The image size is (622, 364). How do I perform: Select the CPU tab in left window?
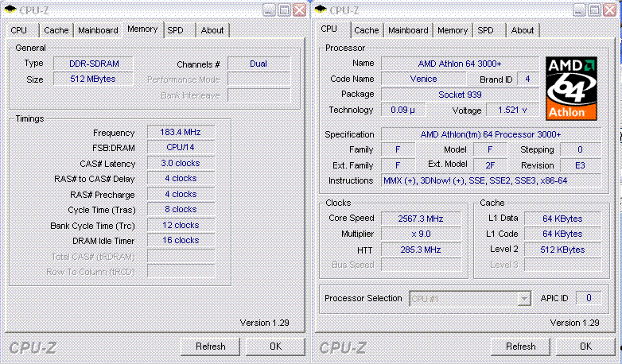coord(18,30)
